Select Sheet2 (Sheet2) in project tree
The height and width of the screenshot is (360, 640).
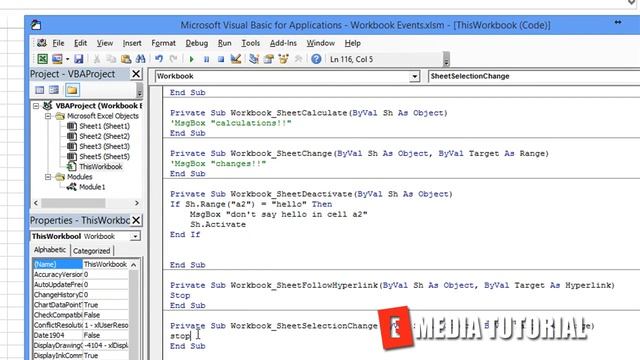click(x=104, y=136)
